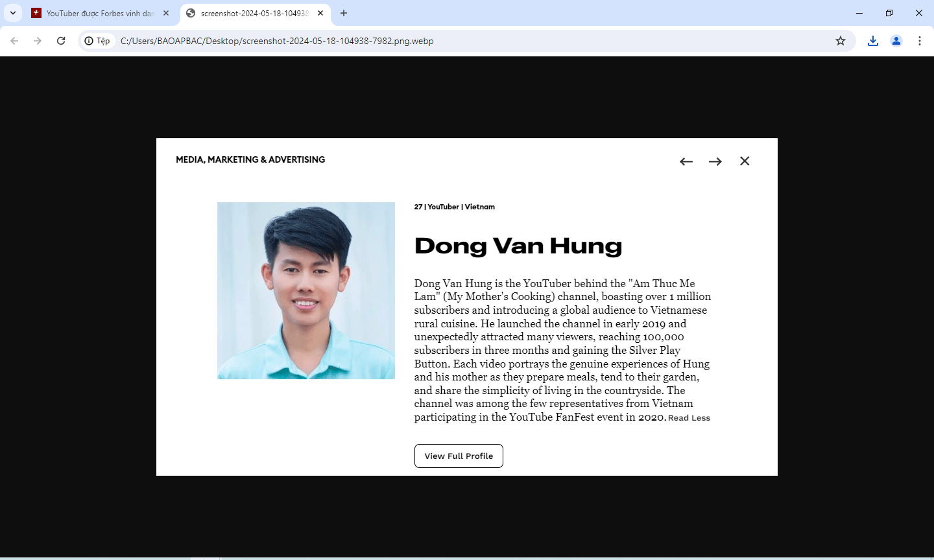Open the tab search dropdown arrow
Viewport: 934px width, 560px height.
click(x=13, y=13)
